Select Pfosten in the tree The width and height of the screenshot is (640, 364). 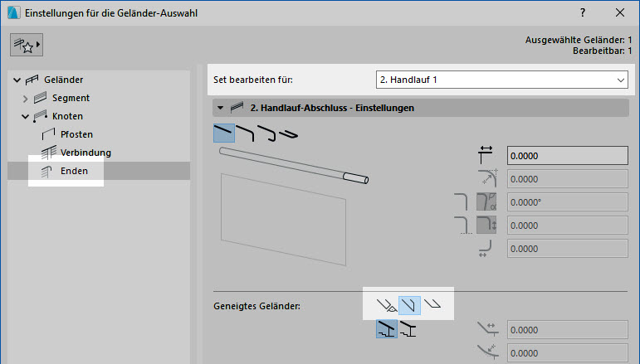pyautogui.click(x=76, y=134)
